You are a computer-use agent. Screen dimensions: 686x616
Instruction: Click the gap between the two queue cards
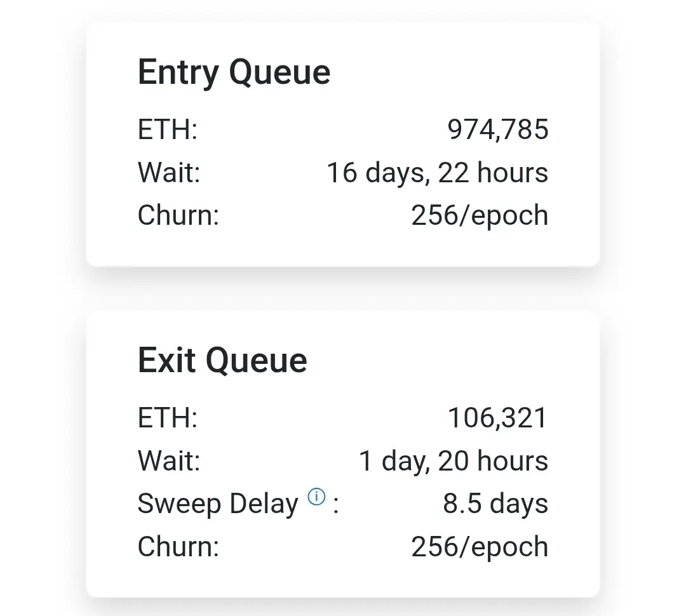(x=343, y=289)
